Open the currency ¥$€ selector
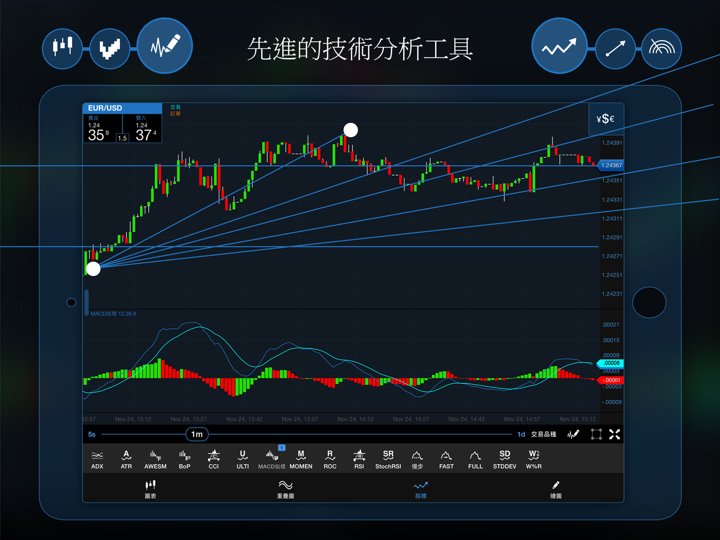720x540 pixels. [605, 119]
